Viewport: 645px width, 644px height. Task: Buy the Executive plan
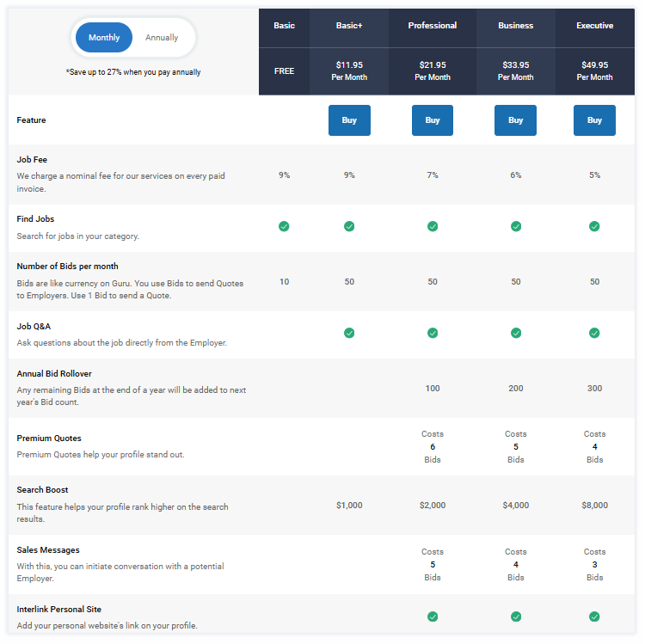594,120
